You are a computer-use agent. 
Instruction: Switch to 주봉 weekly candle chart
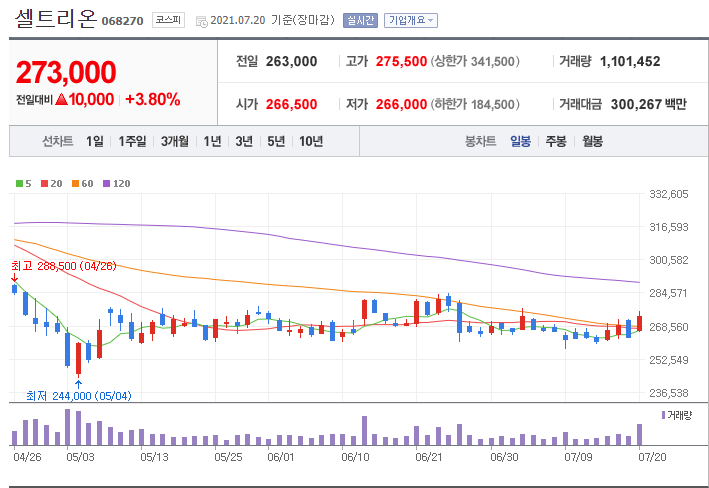(556, 142)
